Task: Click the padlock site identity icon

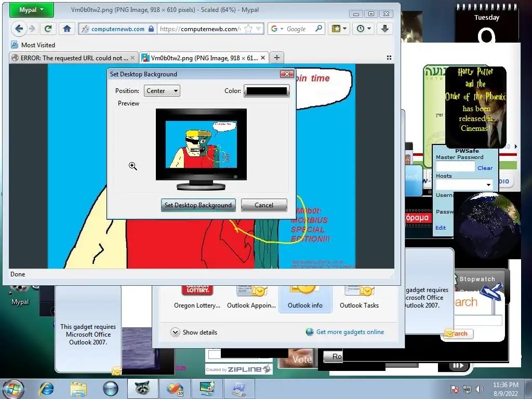Action: tap(151, 29)
